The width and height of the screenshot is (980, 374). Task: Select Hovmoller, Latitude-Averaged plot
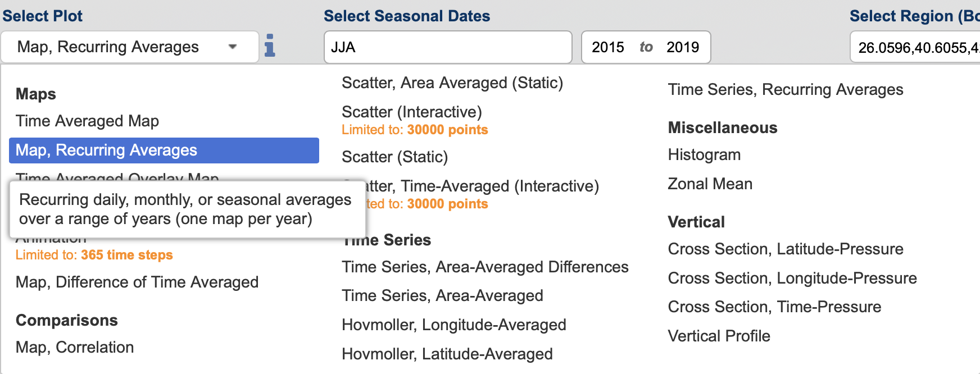tap(447, 354)
